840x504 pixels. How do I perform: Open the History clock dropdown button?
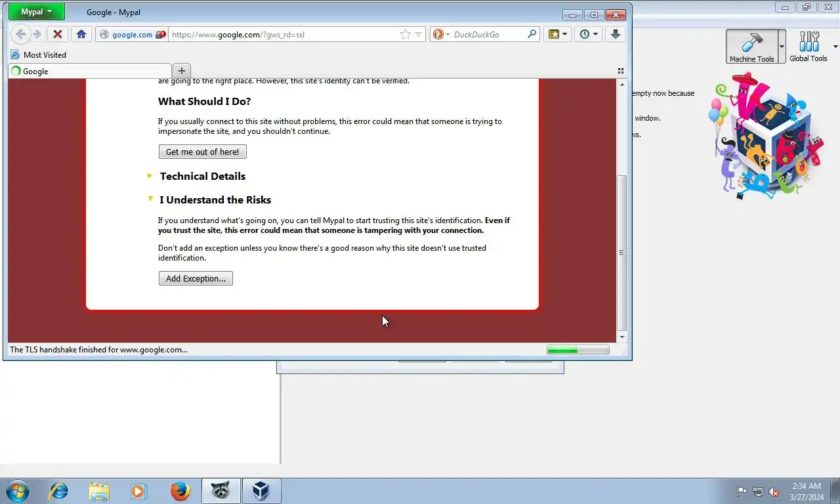tap(588, 34)
